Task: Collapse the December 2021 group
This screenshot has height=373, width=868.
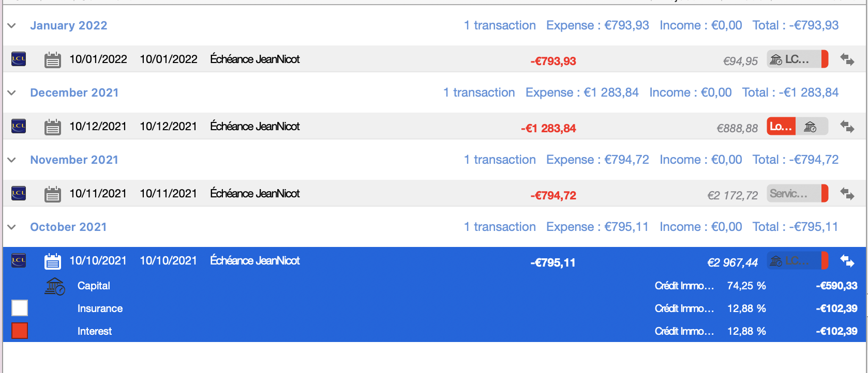Action: coord(12,92)
